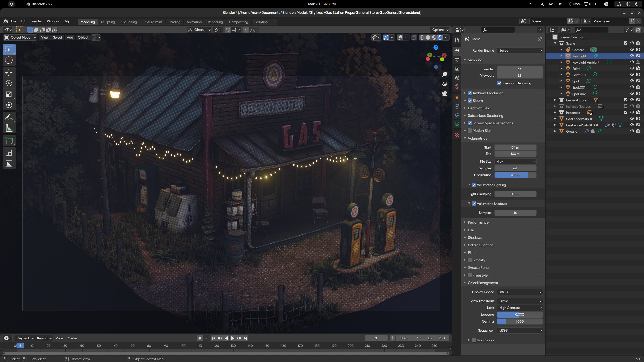Open Output properties tab icon
The height and width of the screenshot is (362, 644).
457,60
